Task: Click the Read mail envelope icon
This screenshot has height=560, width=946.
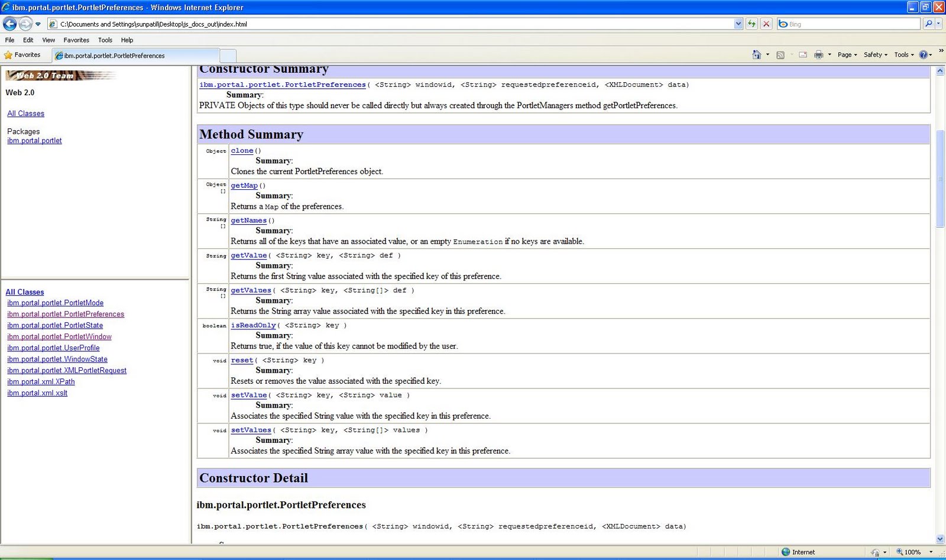Action: (x=803, y=55)
